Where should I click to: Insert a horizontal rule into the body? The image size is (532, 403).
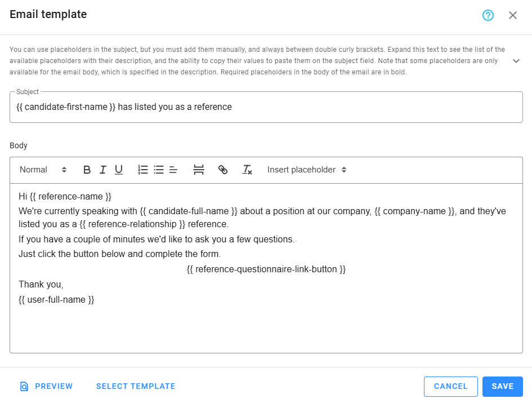pos(199,169)
